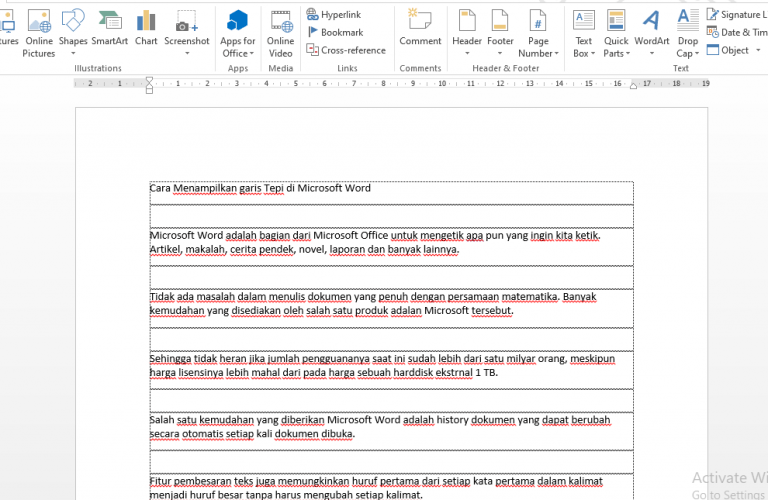This screenshot has width=768, height=500.
Task: Open the Header dropdown arrow
Action: click(x=467, y=53)
